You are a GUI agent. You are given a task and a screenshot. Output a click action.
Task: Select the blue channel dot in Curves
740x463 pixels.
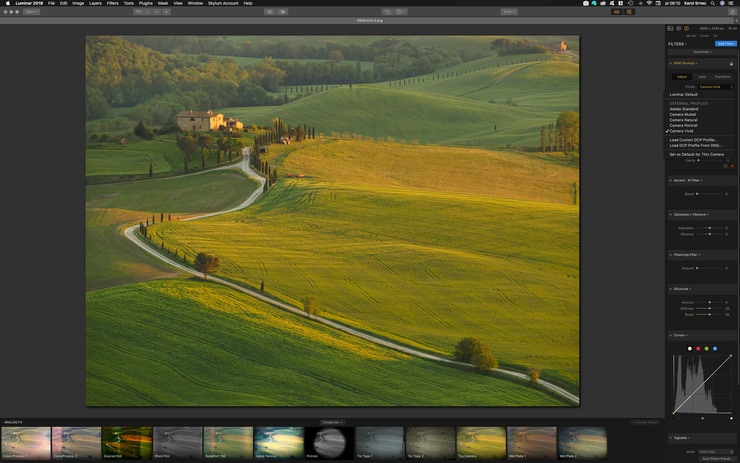pos(715,348)
